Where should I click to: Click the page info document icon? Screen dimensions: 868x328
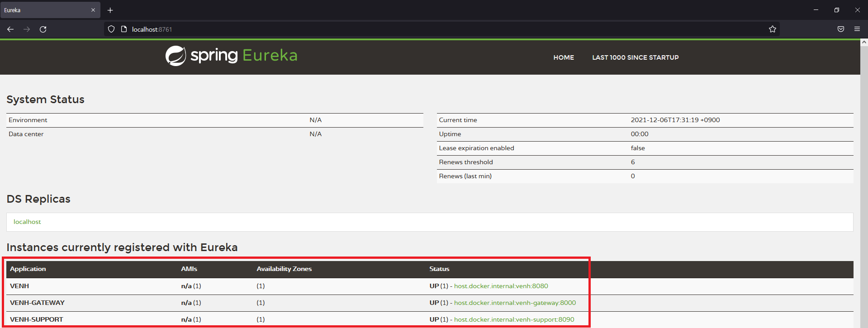point(124,29)
